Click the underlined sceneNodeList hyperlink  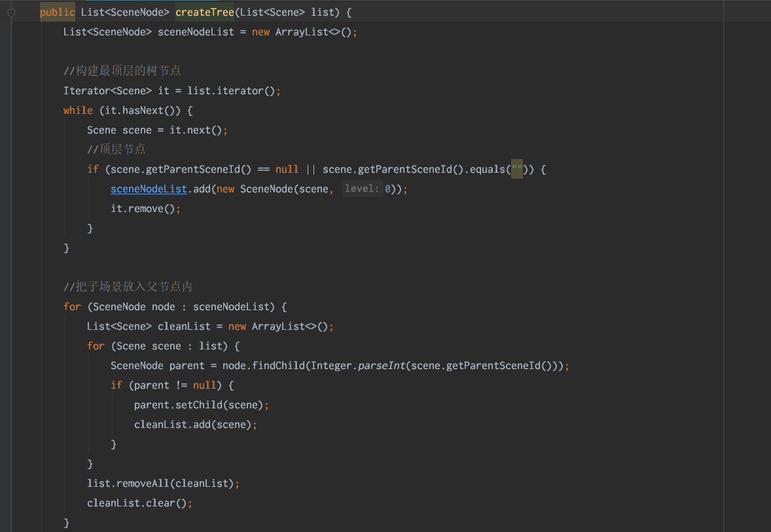[148, 188]
